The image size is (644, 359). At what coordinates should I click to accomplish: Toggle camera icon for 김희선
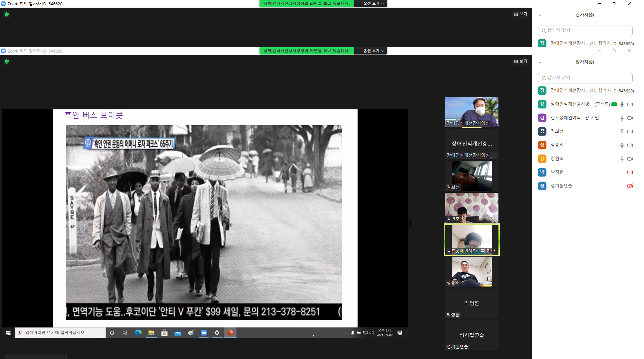(630, 132)
